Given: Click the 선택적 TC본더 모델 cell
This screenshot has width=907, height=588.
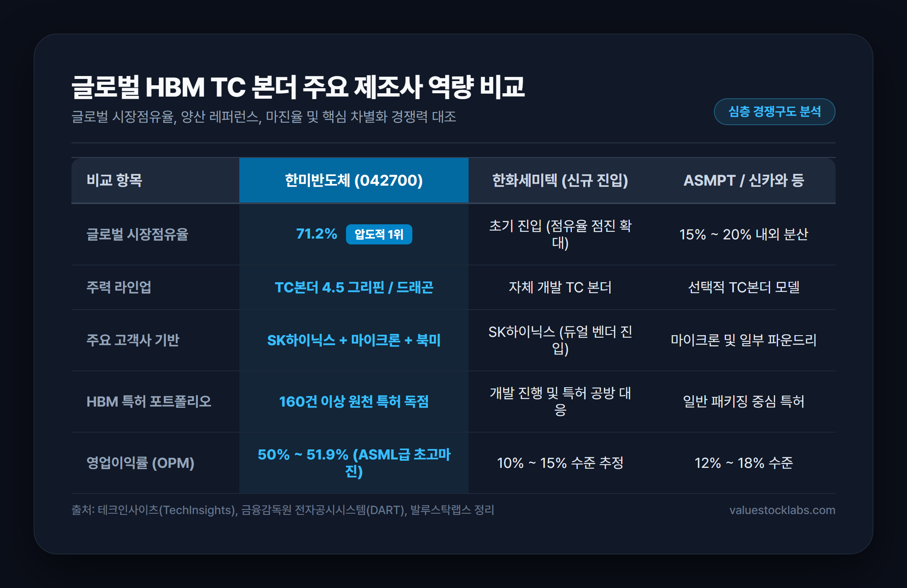Looking at the screenshot, I should (x=744, y=287).
